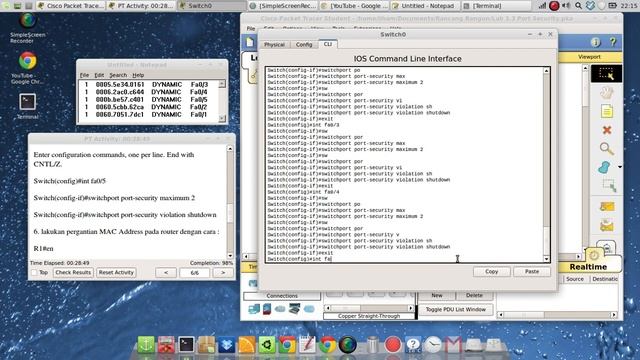This screenshot has height=360, width=640.
Task: Click the Notepad vertical scrollbar down arrow
Action: point(222,118)
